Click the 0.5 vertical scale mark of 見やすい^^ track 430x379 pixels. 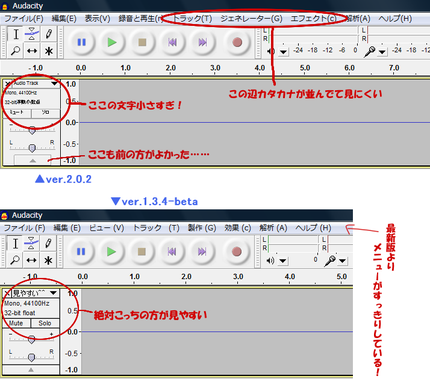[72, 311]
